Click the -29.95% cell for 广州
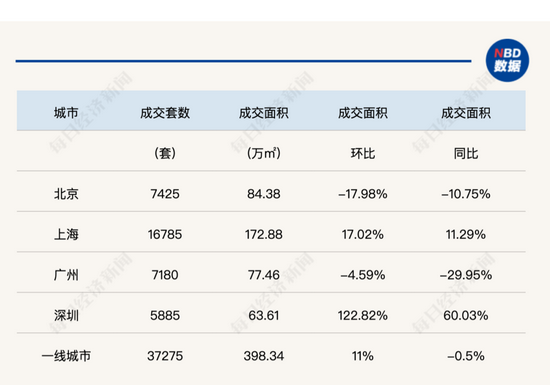Screen dimensions: 550x385 point(466,275)
